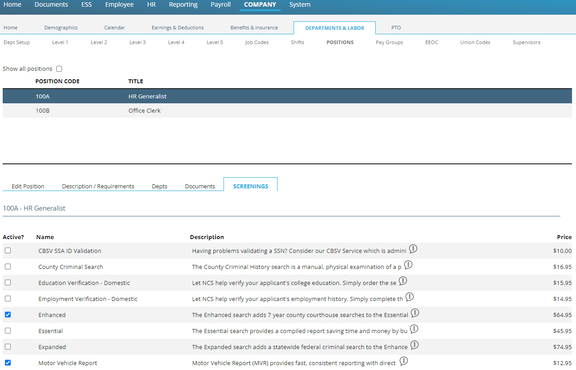Click CBSV SSA ID Validation price $10.00
Image resolution: width=576 pixels, height=370 pixels.
click(562, 251)
